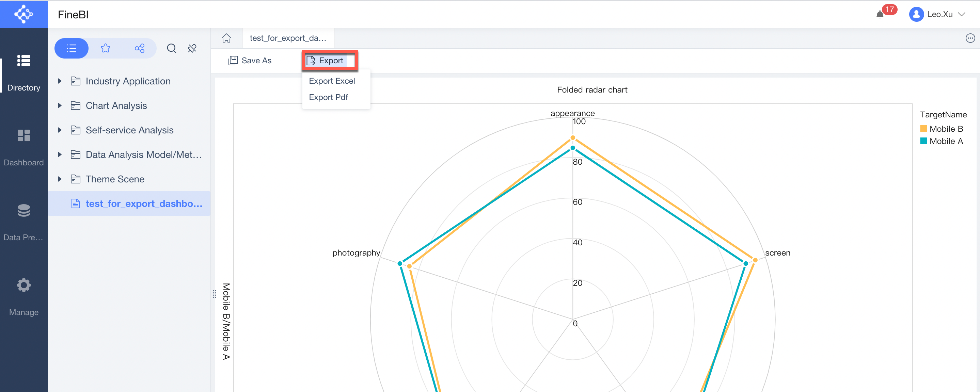Open the Data Preparation section
980x392 pixels.
[23, 211]
